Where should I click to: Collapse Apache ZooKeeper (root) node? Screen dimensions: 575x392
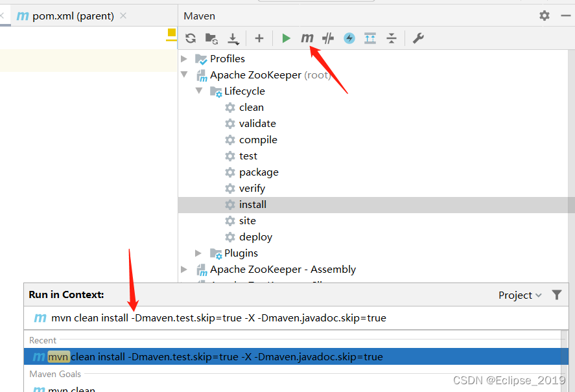184,75
